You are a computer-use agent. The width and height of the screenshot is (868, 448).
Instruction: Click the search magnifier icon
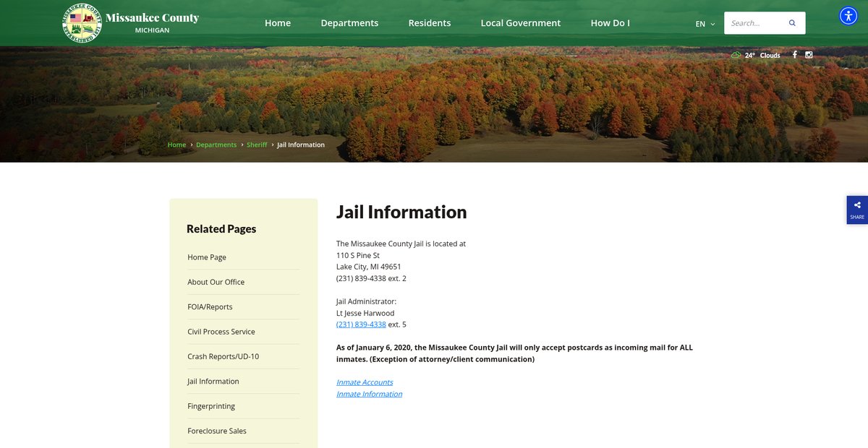click(792, 23)
